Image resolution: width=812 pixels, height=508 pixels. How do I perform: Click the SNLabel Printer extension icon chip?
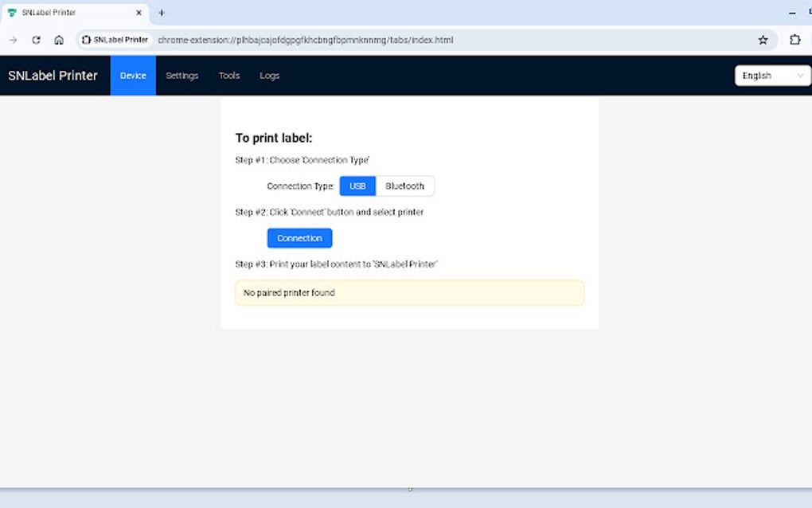(x=114, y=39)
